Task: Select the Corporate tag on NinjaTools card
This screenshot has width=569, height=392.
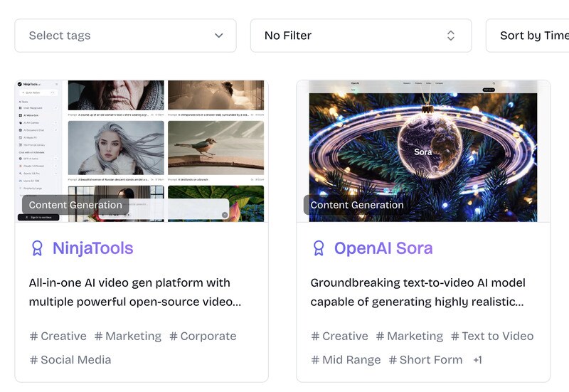Action: [203, 337]
